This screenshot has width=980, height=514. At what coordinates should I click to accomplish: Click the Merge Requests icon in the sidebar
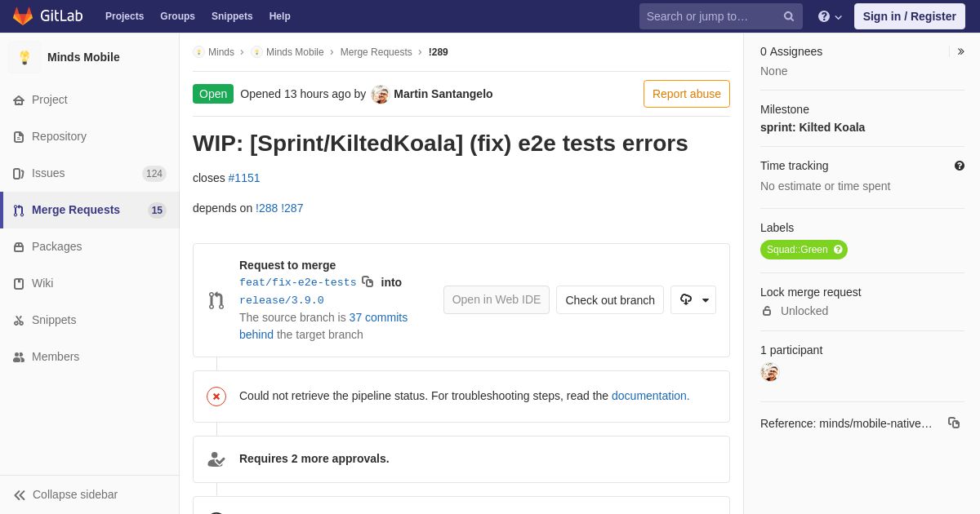pos(19,210)
